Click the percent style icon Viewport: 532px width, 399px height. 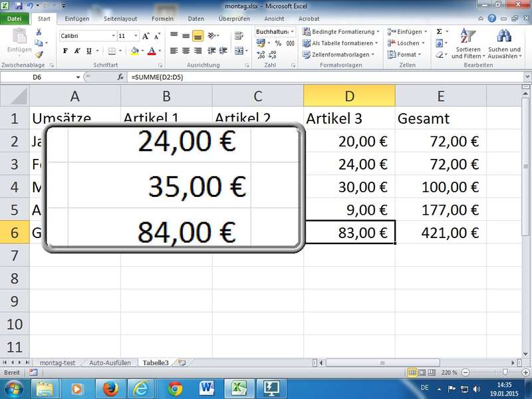coord(279,43)
